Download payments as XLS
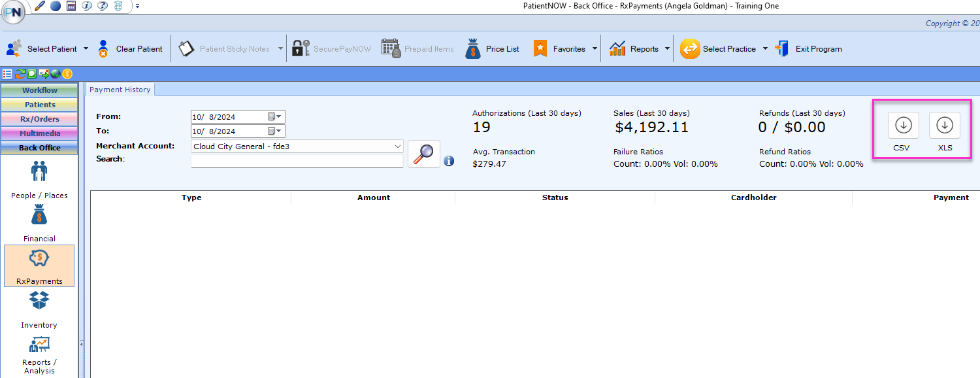Screen dimensions: 980x378 tap(945, 126)
